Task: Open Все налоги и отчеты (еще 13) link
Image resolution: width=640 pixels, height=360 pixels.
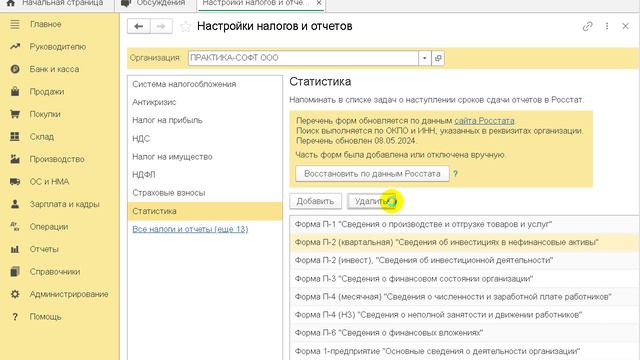Action: pyautogui.click(x=190, y=229)
